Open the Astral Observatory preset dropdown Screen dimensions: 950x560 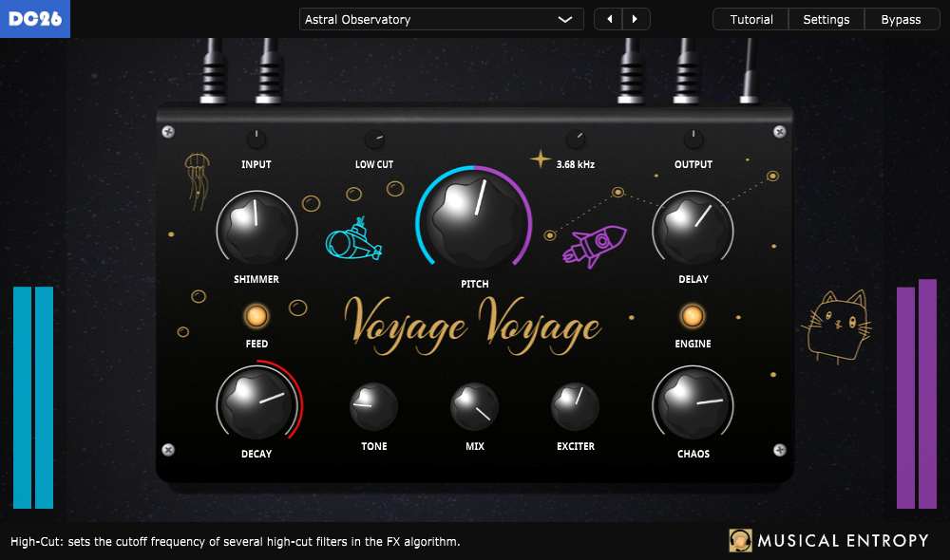(441, 19)
